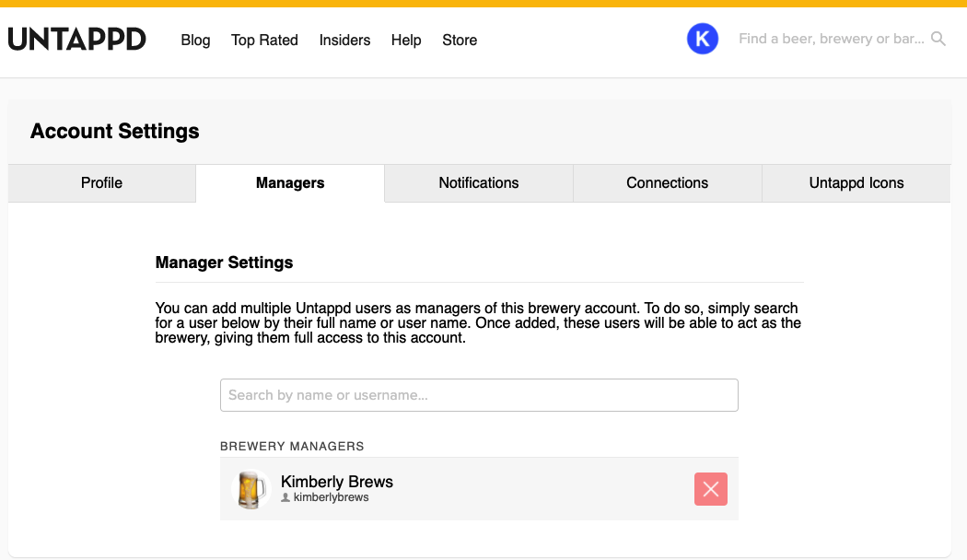Switch to the Profile tab

click(101, 182)
